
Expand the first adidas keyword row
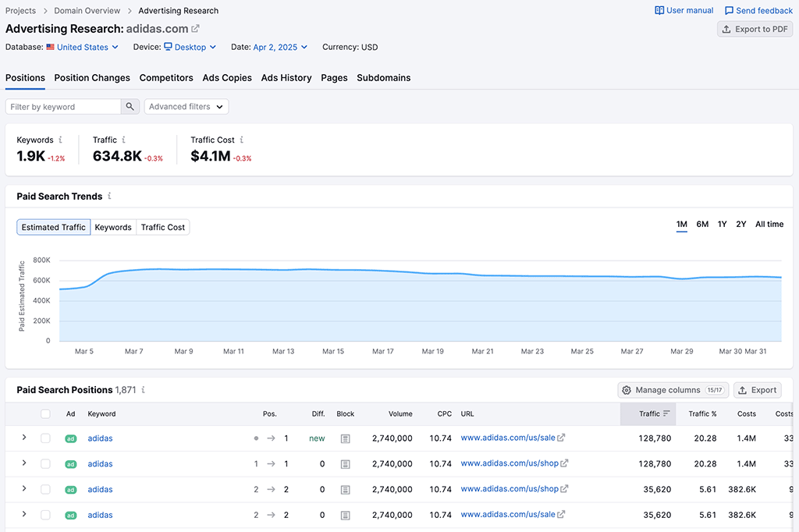(x=24, y=438)
